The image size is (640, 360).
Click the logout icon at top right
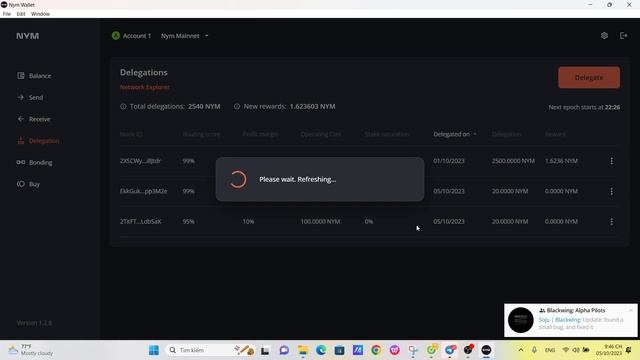coord(623,36)
